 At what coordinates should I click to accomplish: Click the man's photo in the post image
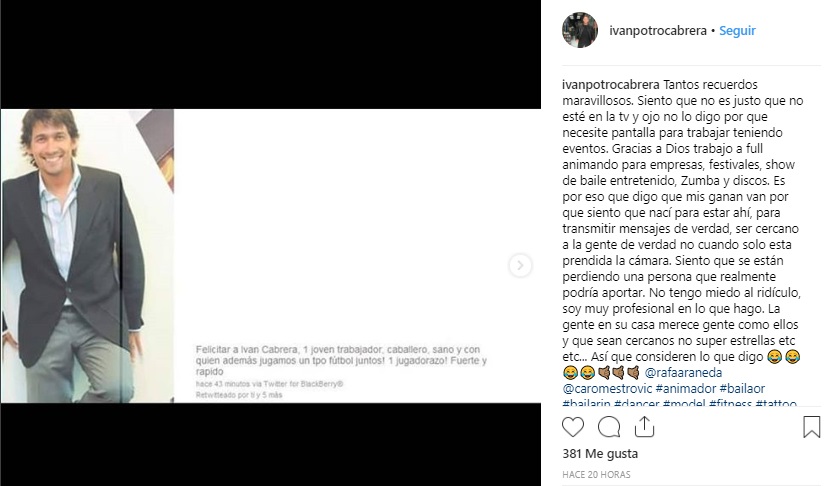click(87, 256)
